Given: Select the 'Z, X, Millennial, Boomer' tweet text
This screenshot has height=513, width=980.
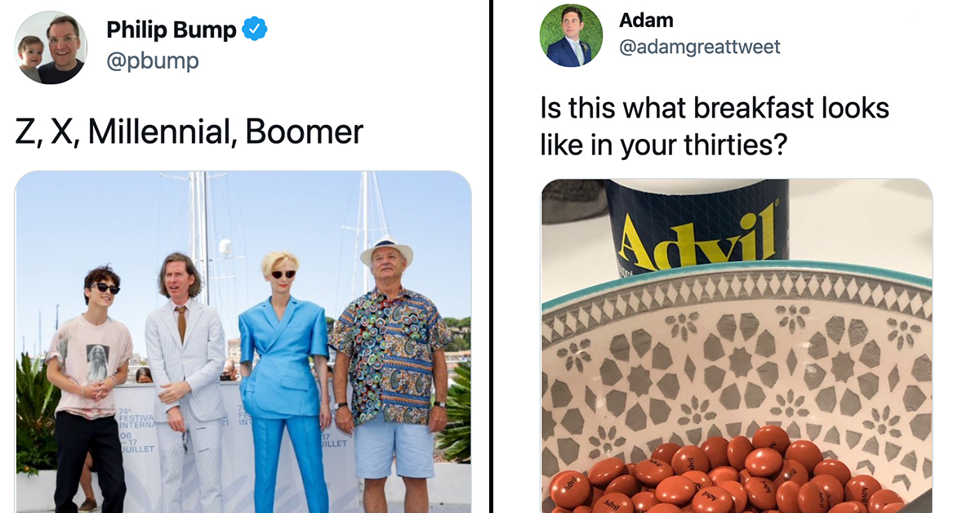Looking at the screenshot, I should pos(189,132).
